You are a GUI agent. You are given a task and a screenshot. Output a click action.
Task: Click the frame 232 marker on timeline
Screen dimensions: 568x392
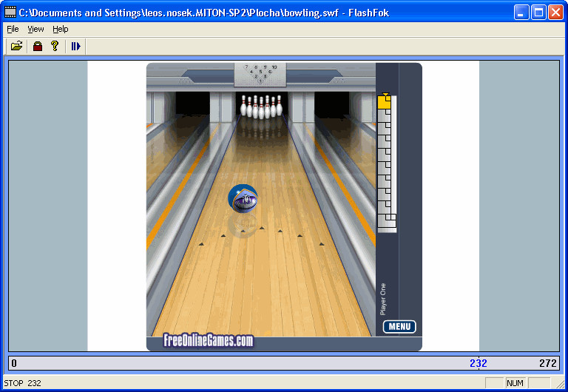pyautogui.click(x=479, y=363)
